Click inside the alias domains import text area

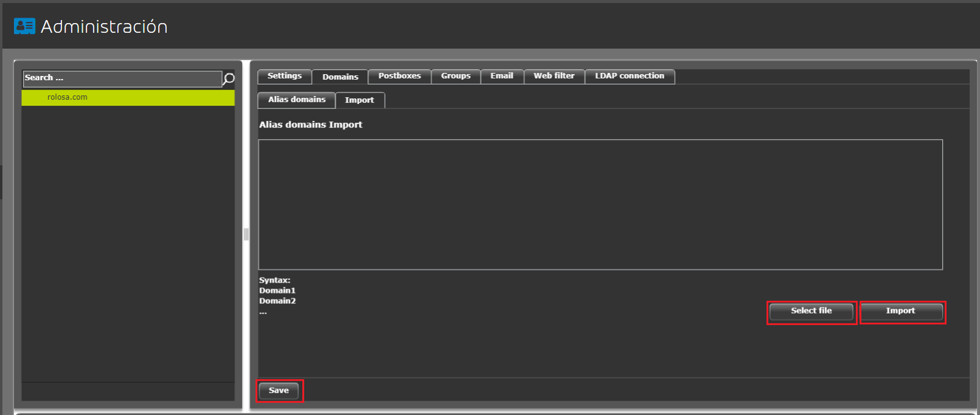[x=600, y=204]
